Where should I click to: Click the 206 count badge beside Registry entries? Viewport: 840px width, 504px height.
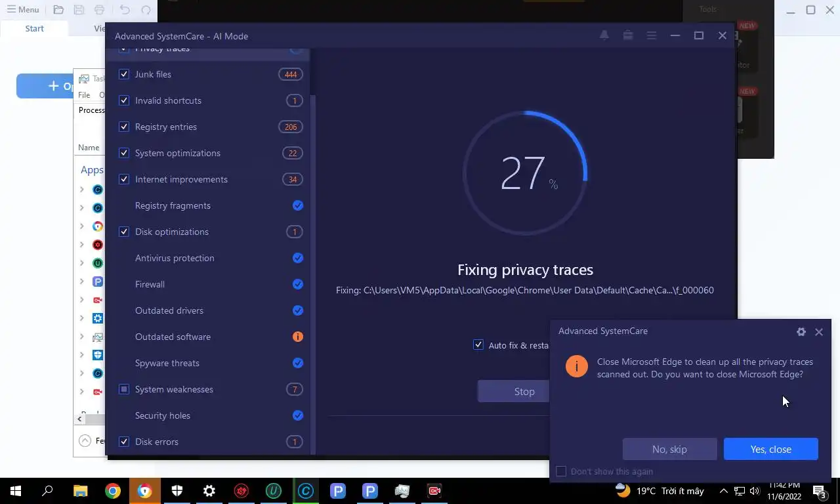(x=291, y=127)
